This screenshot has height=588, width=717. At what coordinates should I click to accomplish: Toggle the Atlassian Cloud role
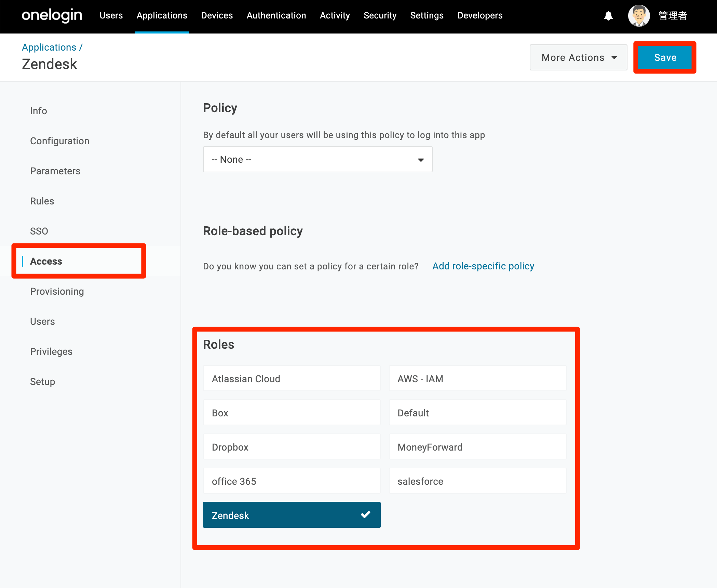pos(292,378)
